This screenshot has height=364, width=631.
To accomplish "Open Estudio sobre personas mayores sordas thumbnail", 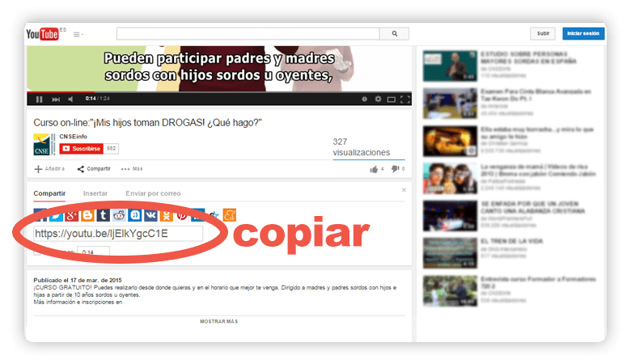I will point(450,66).
